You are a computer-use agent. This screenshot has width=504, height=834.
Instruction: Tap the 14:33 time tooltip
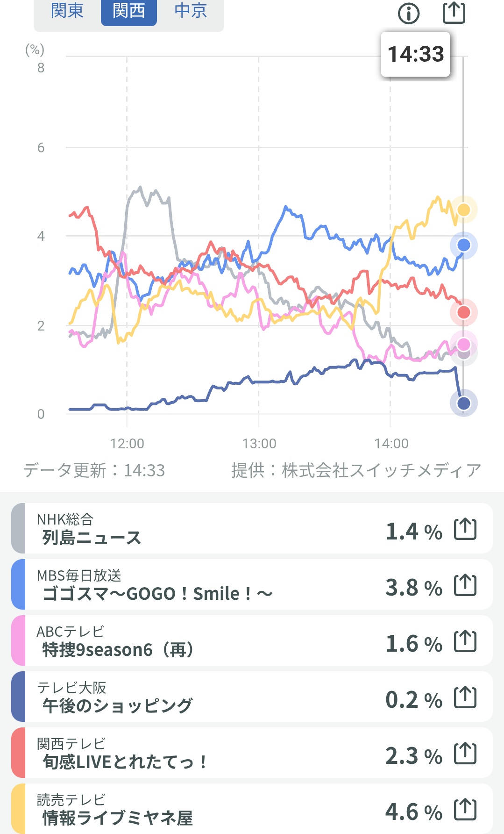(x=415, y=54)
